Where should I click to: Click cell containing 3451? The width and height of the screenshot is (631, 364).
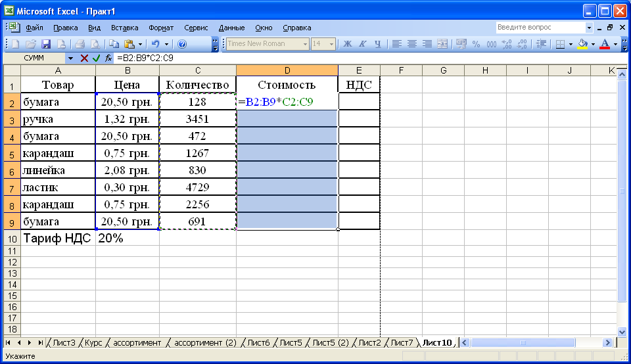click(198, 119)
